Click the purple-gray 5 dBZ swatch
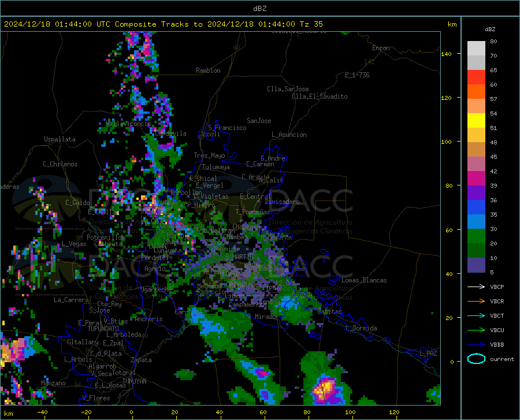This screenshot has height=420, width=520. tap(476, 265)
